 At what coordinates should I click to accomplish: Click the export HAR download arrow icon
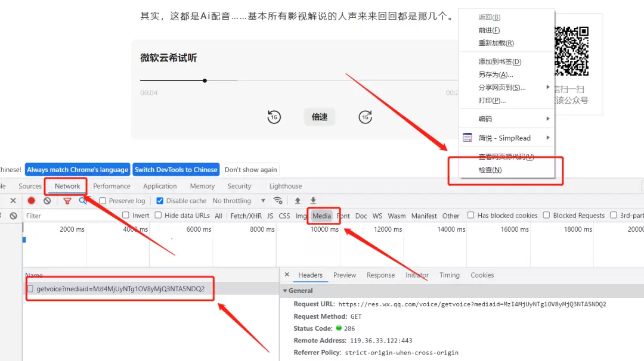(313, 201)
